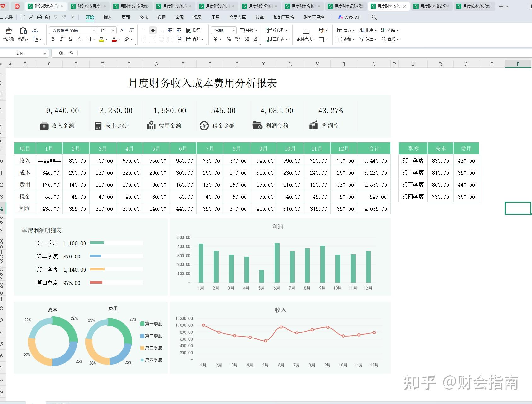The width and height of the screenshot is (532, 404).
Task: Click the fx insert function icon
Action: (x=71, y=54)
